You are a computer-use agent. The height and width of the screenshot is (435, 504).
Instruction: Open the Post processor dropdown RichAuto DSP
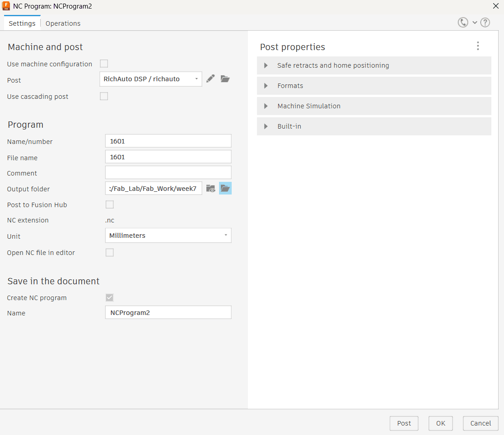click(151, 79)
